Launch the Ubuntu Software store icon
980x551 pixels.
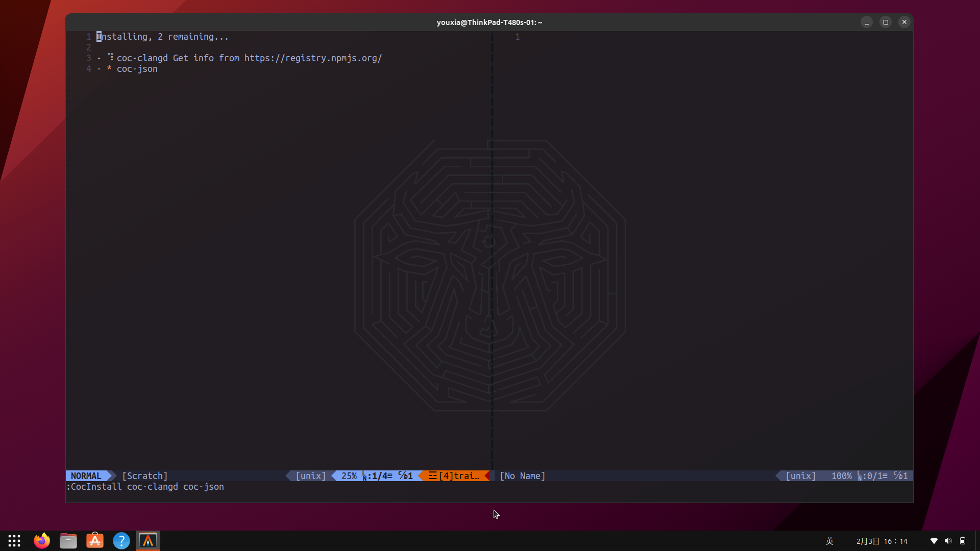point(95,541)
